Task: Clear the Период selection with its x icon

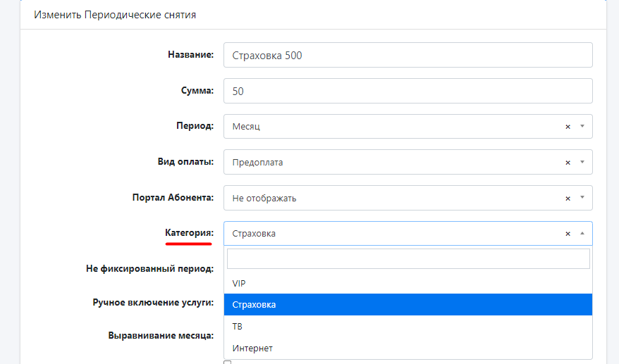Action: pyautogui.click(x=568, y=127)
